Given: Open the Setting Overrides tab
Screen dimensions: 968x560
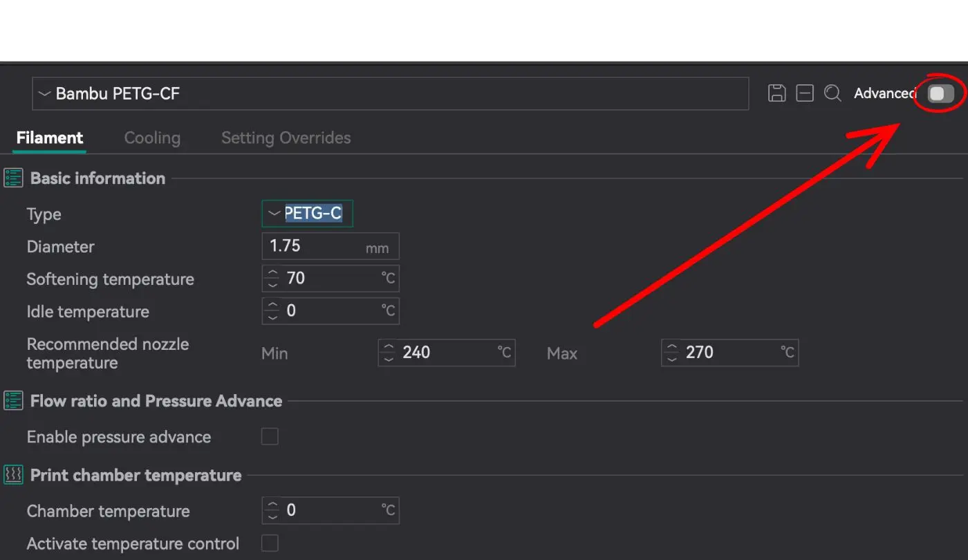Looking at the screenshot, I should point(286,138).
